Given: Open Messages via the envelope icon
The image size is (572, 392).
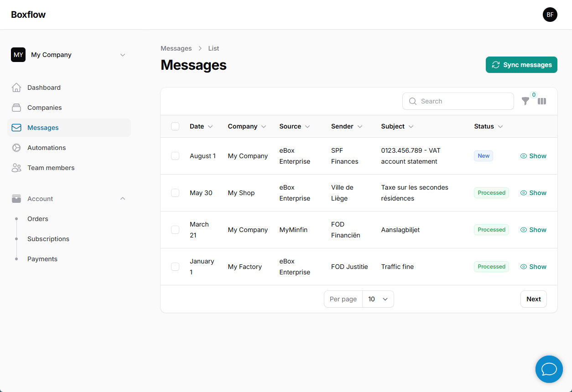Looking at the screenshot, I should [x=16, y=127].
